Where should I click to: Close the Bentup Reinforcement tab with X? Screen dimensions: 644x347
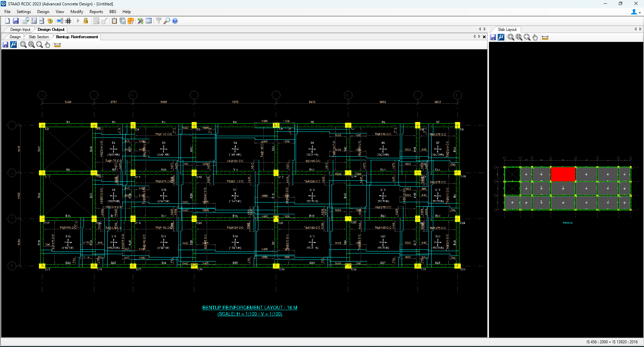pos(484,37)
